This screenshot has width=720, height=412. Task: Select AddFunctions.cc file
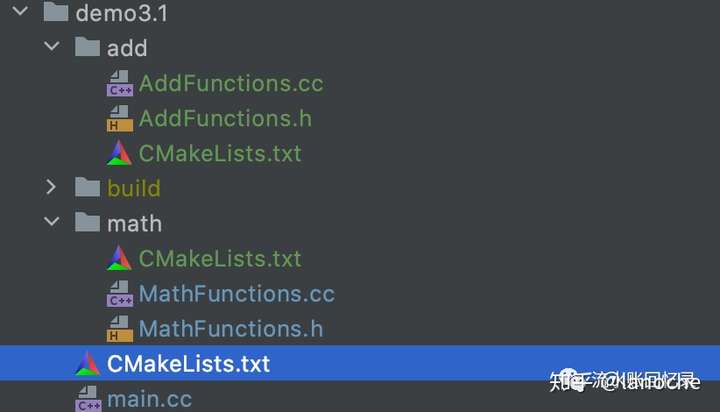tap(231, 83)
